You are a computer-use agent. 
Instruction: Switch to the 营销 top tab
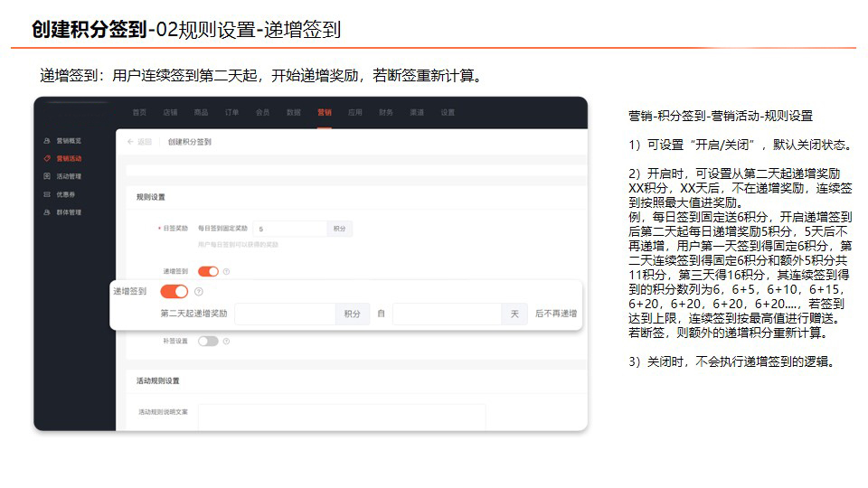325,112
